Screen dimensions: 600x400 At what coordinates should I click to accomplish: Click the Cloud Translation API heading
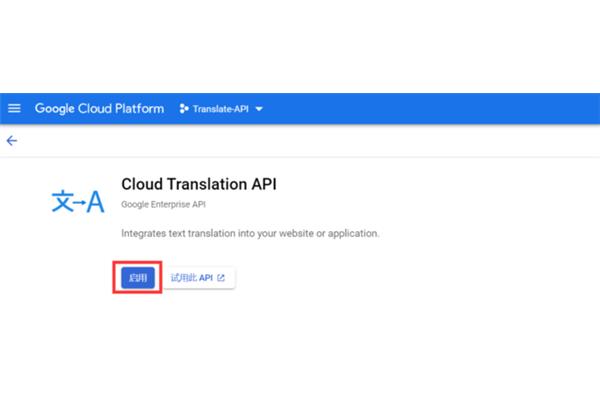point(199,184)
